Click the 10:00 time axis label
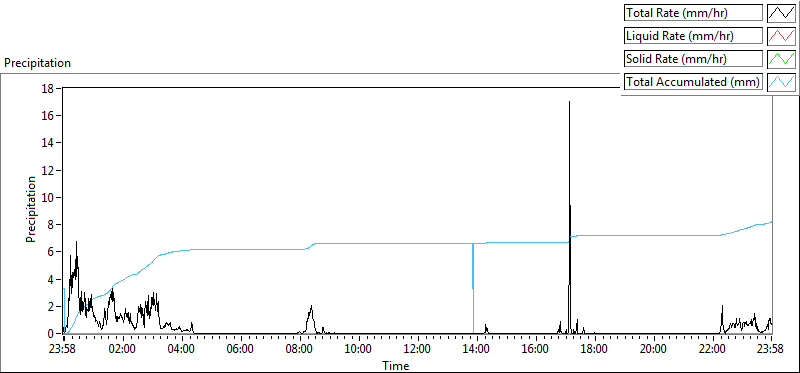800x373 pixels. pyautogui.click(x=358, y=350)
